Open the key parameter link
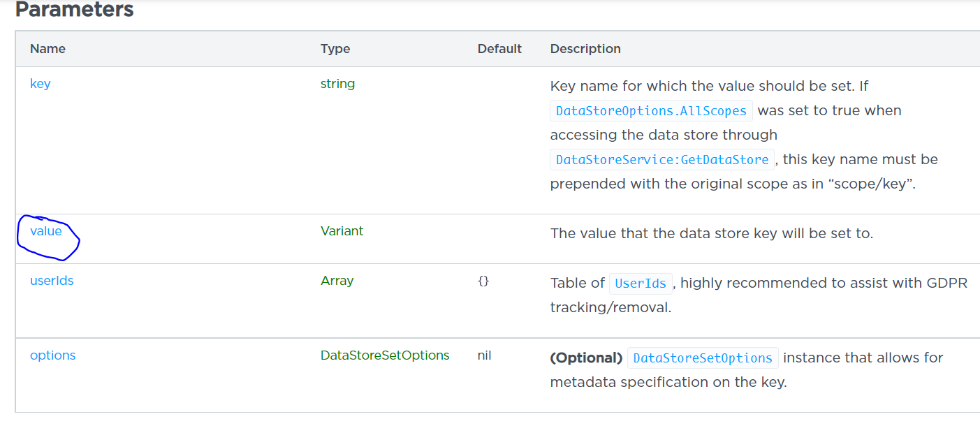The image size is (980, 426). (40, 84)
